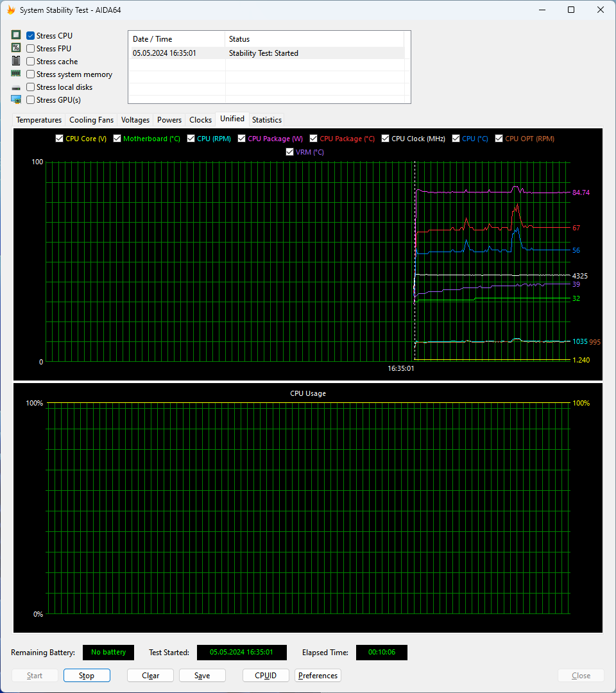This screenshot has height=693, width=616.
Task: Click the No battery status field
Action: (x=108, y=653)
